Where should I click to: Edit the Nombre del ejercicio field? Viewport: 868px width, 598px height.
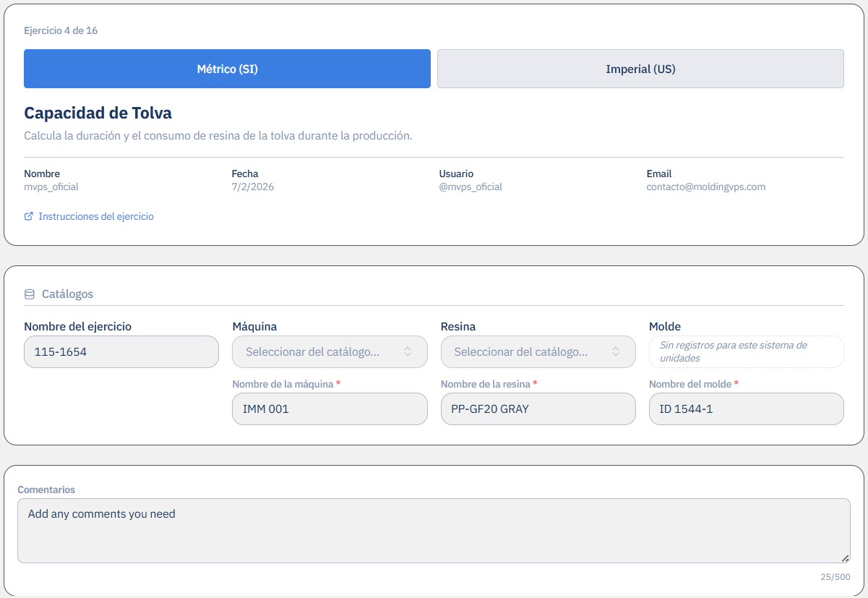pos(121,351)
